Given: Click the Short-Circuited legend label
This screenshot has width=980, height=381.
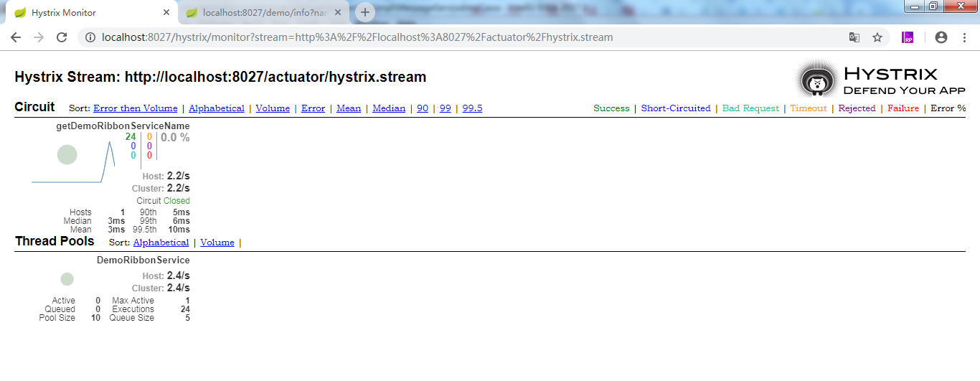Looking at the screenshot, I should tap(676, 108).
